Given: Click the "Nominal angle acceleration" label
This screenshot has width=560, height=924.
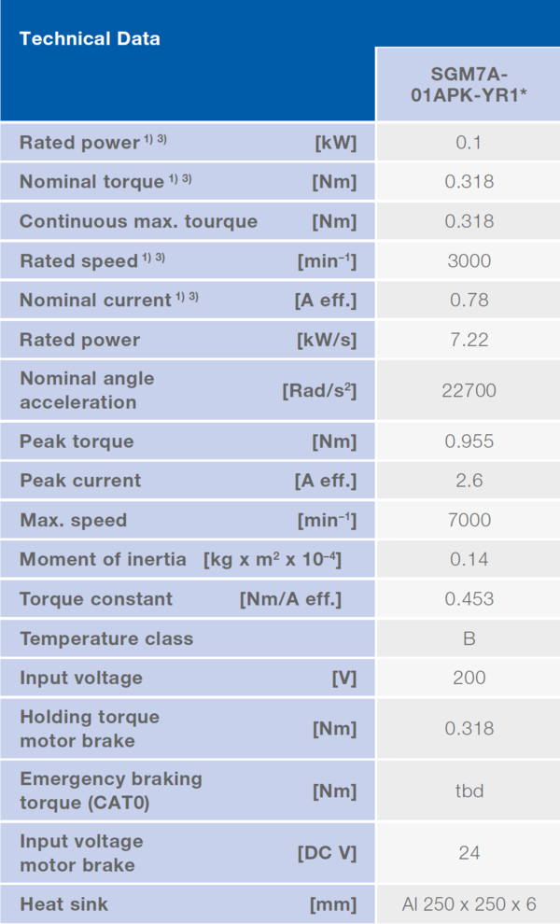Looking at the screenshot, I should click(87, 390).
